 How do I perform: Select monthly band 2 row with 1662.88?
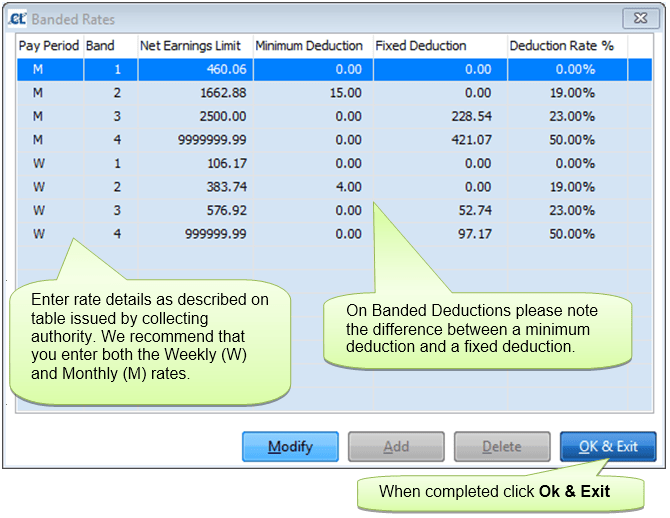[x=335, y=93]
